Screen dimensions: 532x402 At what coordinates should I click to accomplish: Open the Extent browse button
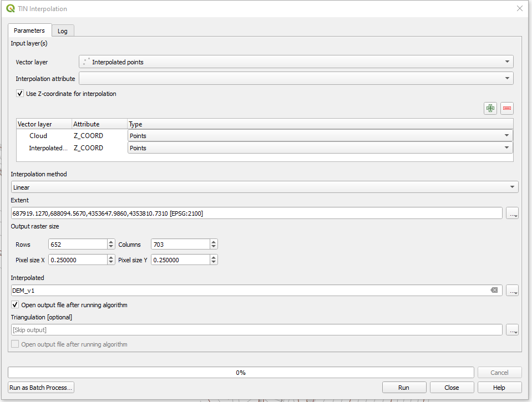click(x=512, y=213)
